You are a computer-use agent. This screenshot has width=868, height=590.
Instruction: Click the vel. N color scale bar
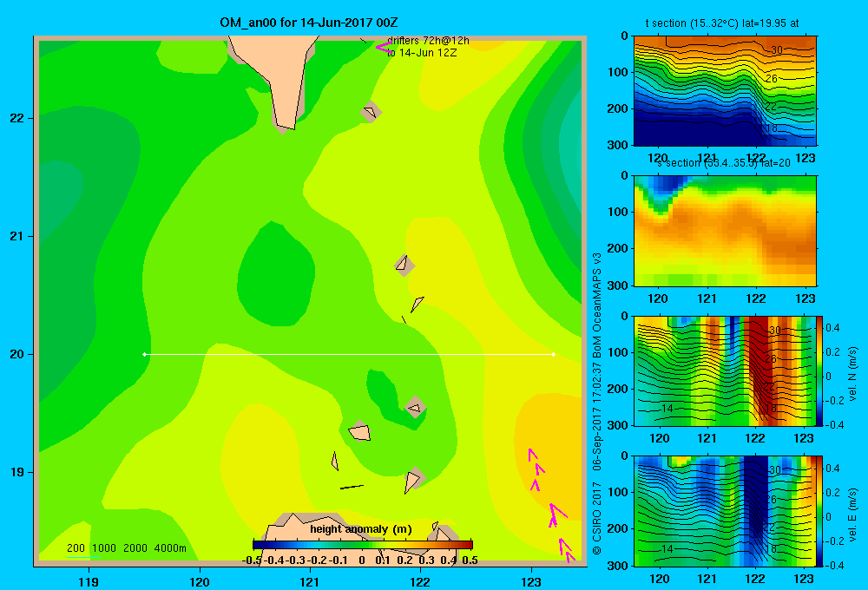click(819, 370)
